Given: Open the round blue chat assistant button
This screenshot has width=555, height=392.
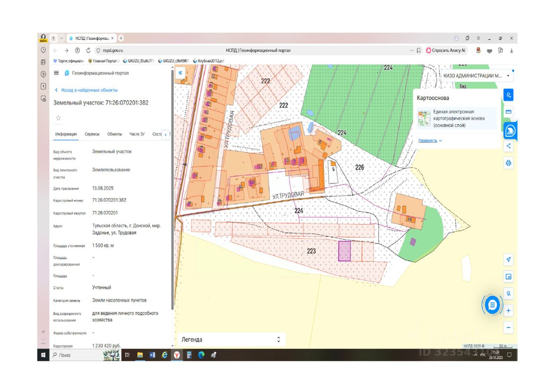Looking at the screenshot, I should [492, 305].
